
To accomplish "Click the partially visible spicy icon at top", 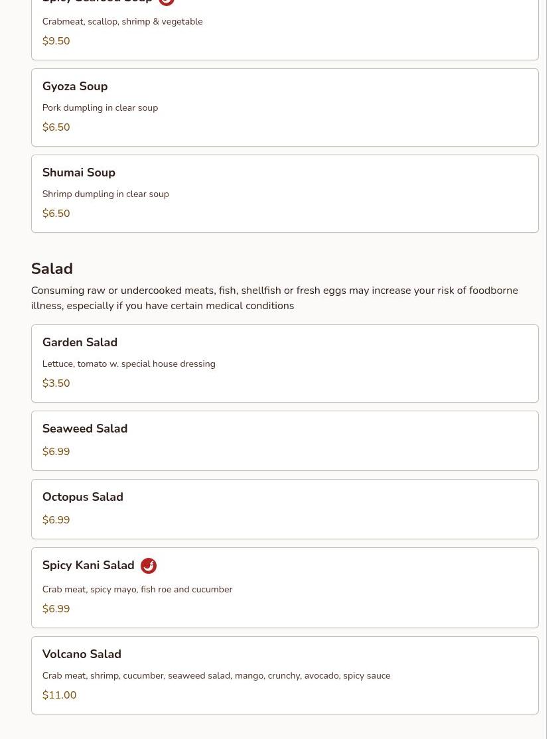I will coord(167,2).
